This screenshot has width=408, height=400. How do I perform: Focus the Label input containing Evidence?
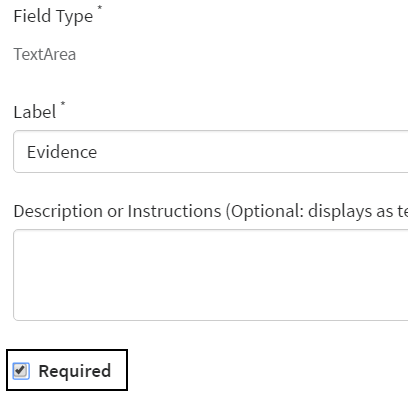[211, 152]
